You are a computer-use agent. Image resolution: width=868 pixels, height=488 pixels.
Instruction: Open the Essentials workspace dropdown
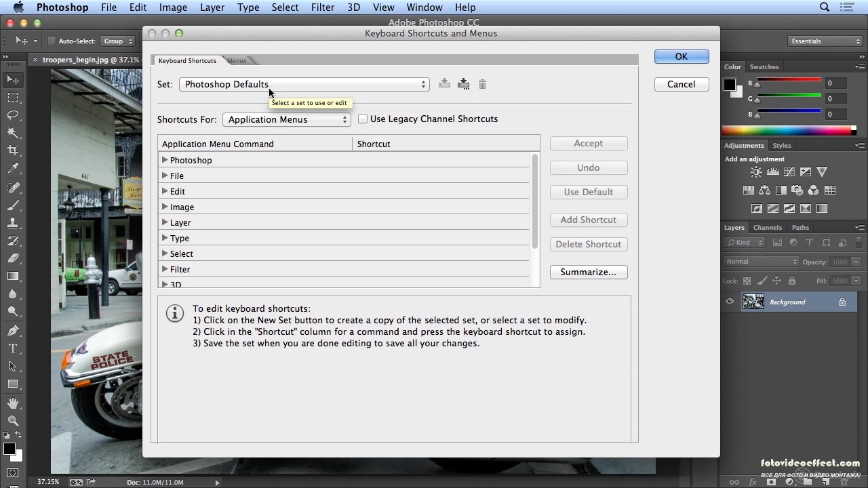pyautogui.click(x=825, y=41)
